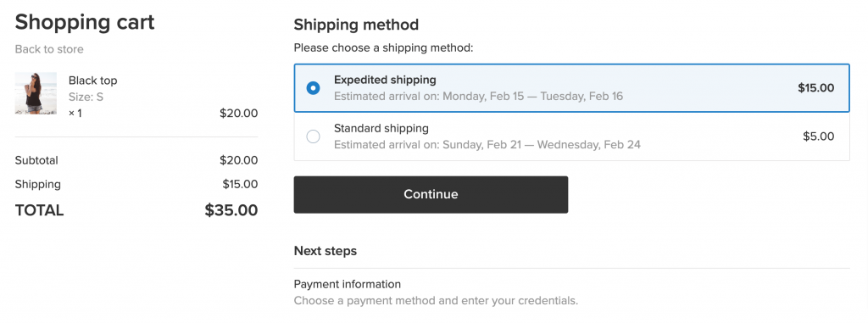Click the Shipping method heading
This screenshot has width=868, height=323.
pos(356,25)
